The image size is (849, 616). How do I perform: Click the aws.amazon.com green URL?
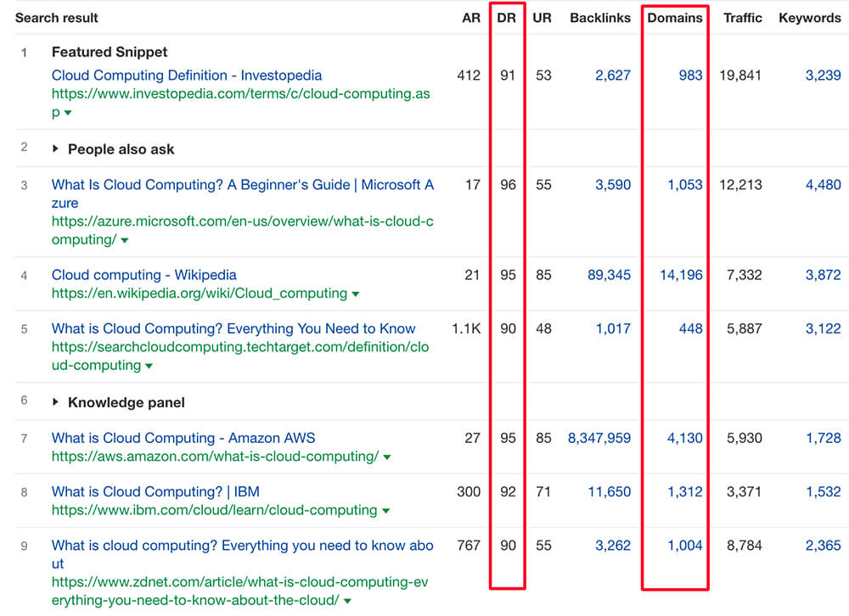point(215,456)
